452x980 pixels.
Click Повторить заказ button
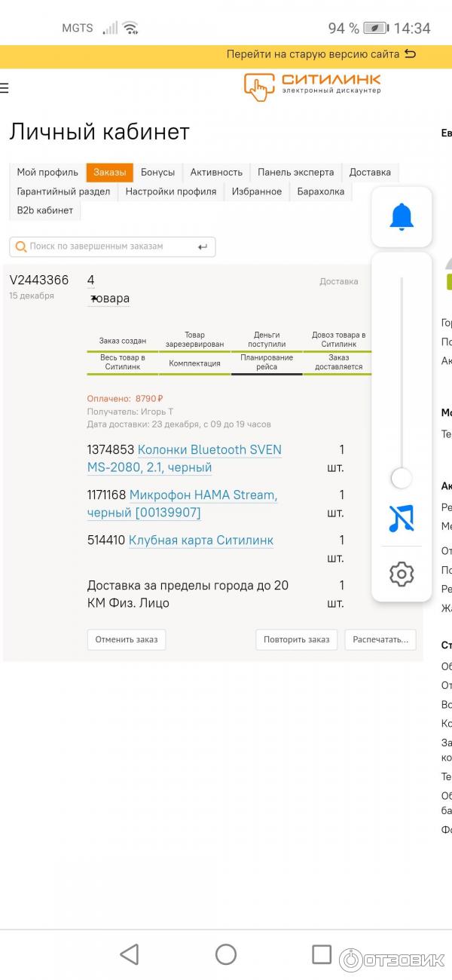(297, 639)
